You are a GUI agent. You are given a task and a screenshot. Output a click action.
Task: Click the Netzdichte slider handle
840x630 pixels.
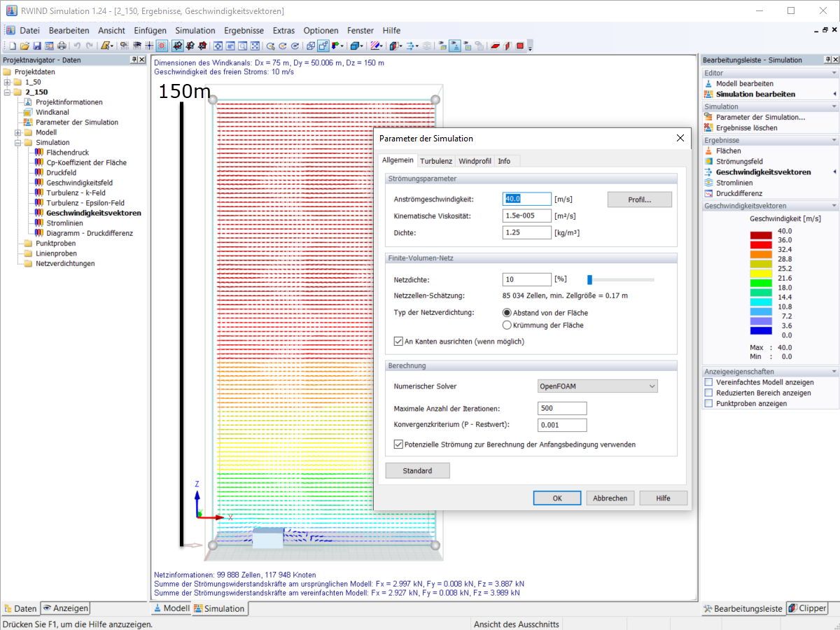(589, 279)
